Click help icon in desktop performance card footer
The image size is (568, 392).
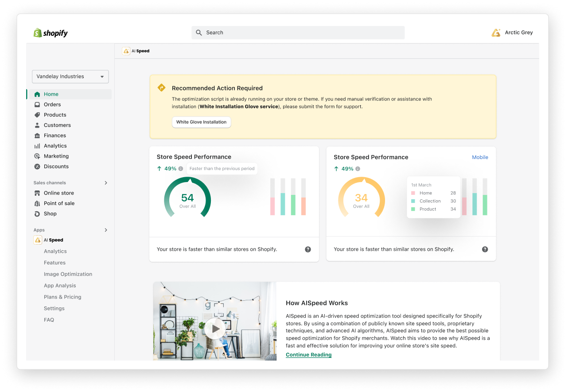point(308,249)
